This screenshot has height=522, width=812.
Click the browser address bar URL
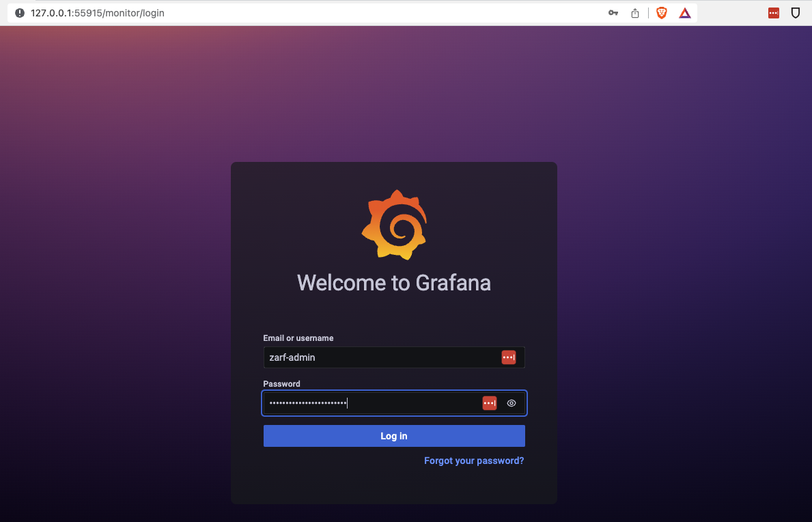point(98,13)
